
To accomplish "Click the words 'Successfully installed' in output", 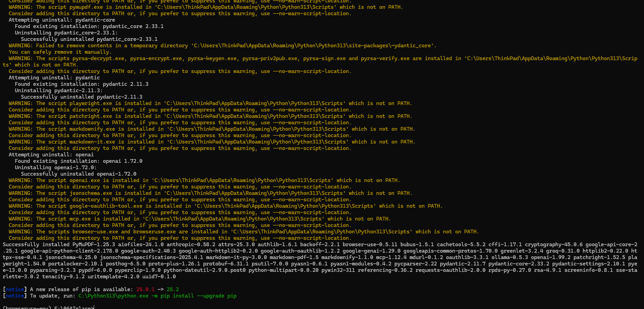I will click(x=36, y=244).
